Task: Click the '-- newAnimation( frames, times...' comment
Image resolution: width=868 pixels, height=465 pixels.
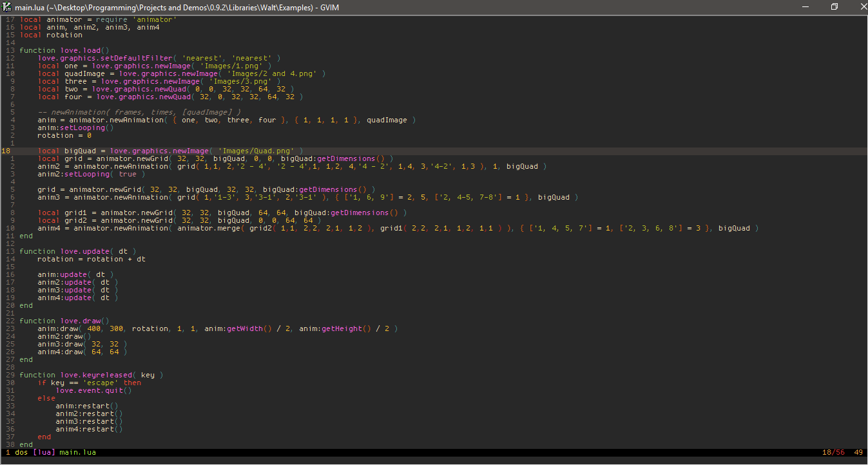Action: [139, 112]
